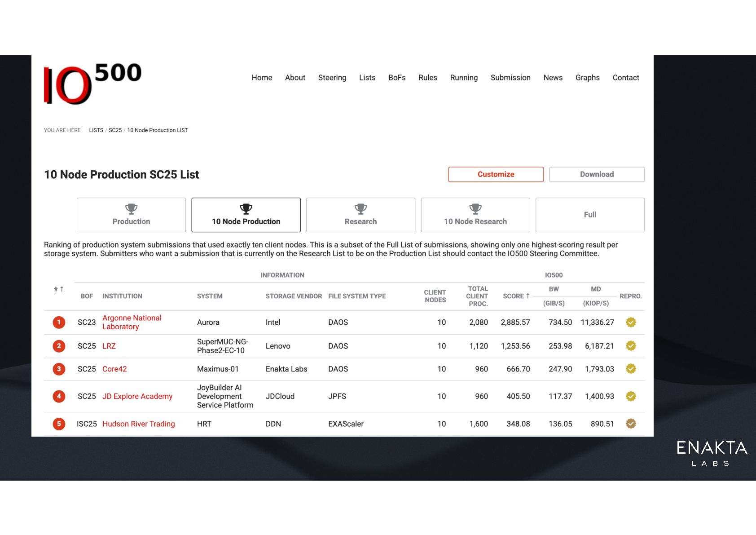Screen dimensions: 756x535
Task: Click the score value 2,885.57
Action: coord(515,322)
